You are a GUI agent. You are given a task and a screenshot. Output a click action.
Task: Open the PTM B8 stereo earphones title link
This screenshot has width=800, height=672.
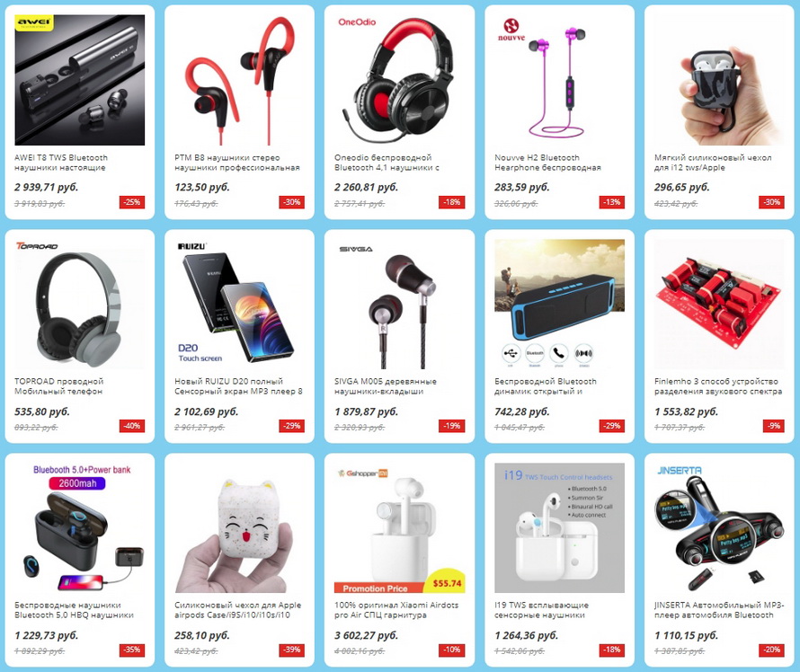(236, 163)
